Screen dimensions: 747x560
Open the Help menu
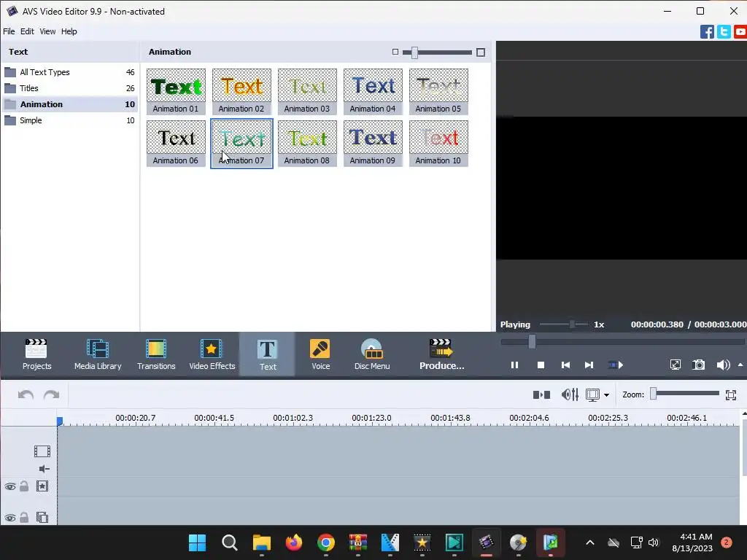click(69, 31)
